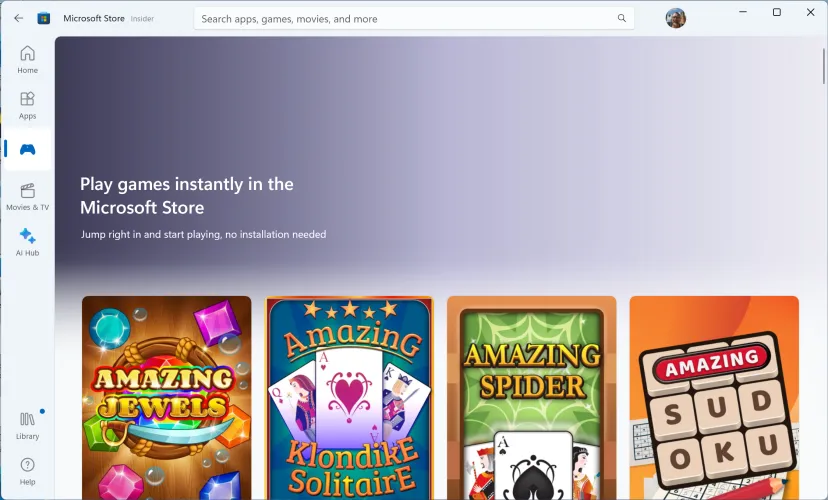Click the back arrow icon
Viewport: 828px width, 500px height.
point(18,18)
